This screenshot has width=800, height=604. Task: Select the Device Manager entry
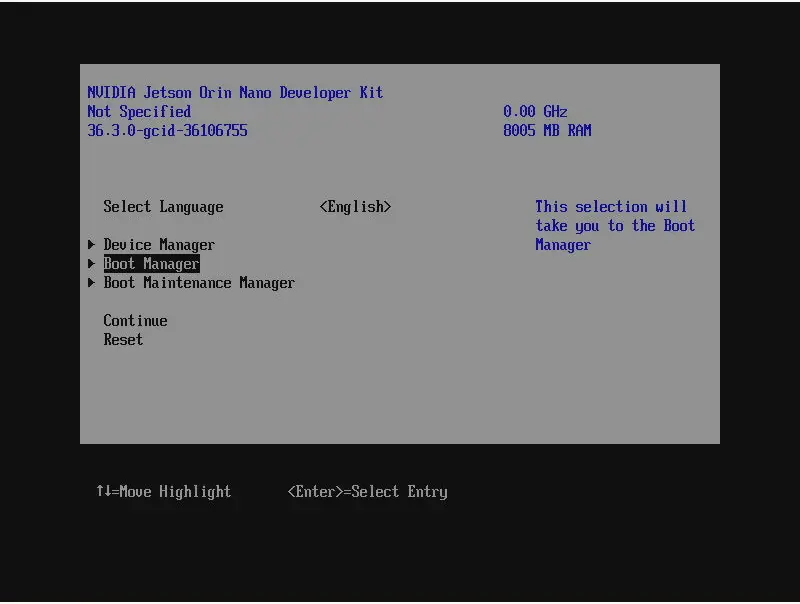[x=159, y=244]
